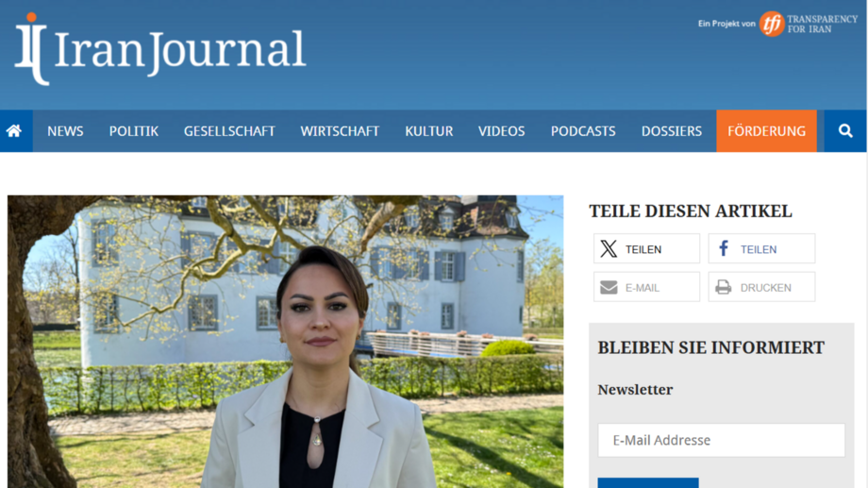The image size is (868, 488).
Task: Click the IranJournal logo
Action: [x=160, y=49]
